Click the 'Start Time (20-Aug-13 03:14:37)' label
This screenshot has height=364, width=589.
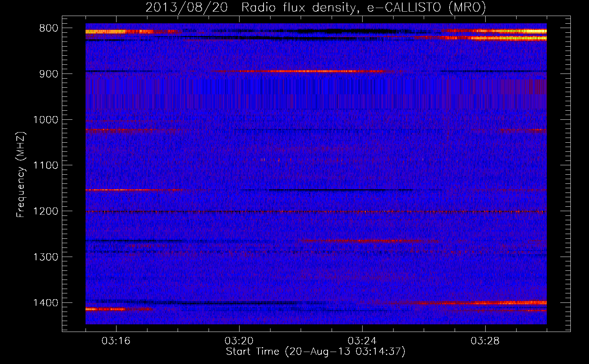(x=316, y=352)
